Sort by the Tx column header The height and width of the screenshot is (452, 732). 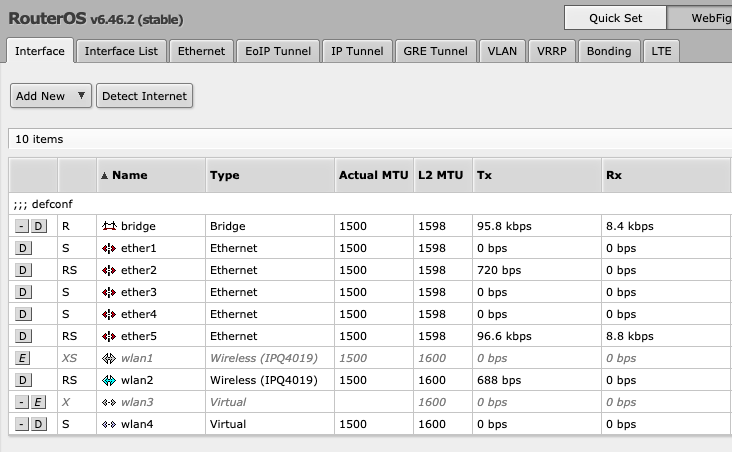coord(537,175)
